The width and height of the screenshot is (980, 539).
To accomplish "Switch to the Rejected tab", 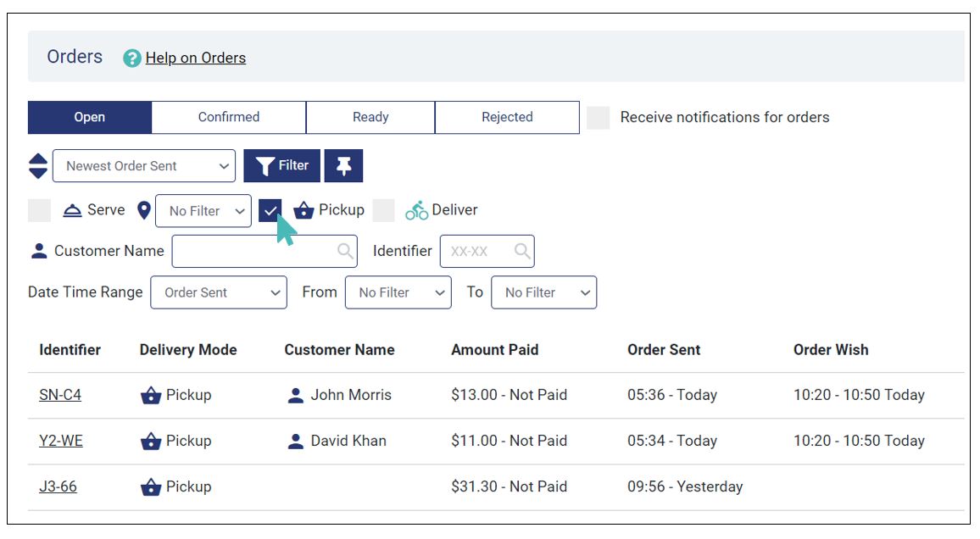I will coord(507,118).
